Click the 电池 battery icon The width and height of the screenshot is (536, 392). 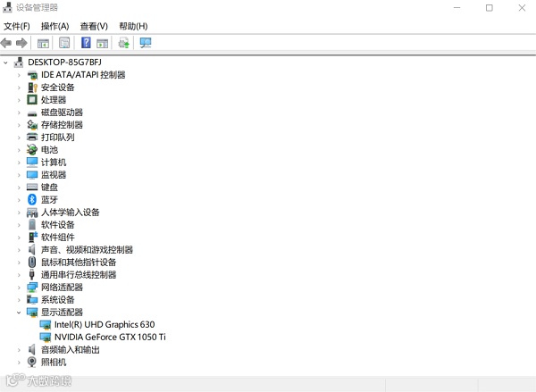pos(32,150)
